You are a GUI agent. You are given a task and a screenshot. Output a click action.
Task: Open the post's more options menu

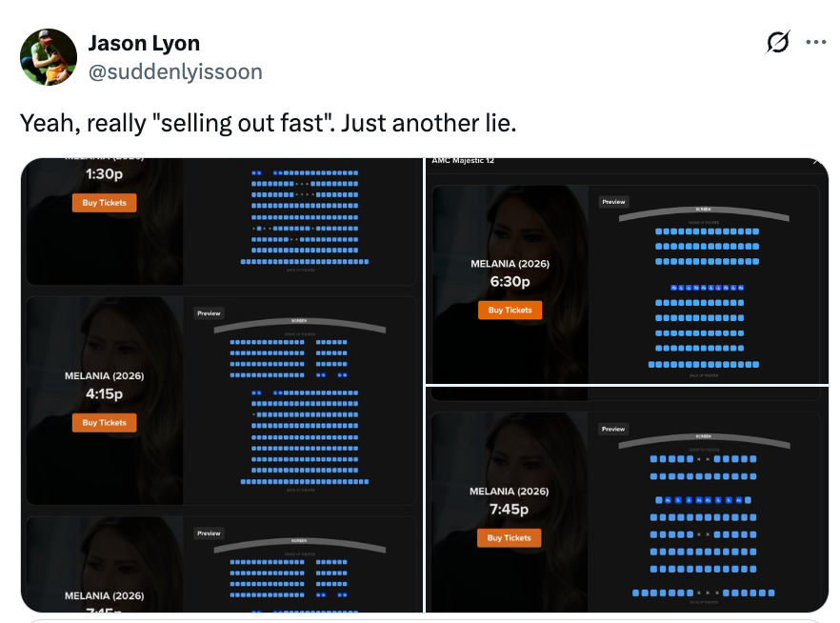pyautogui.click(x=816, y=42)
